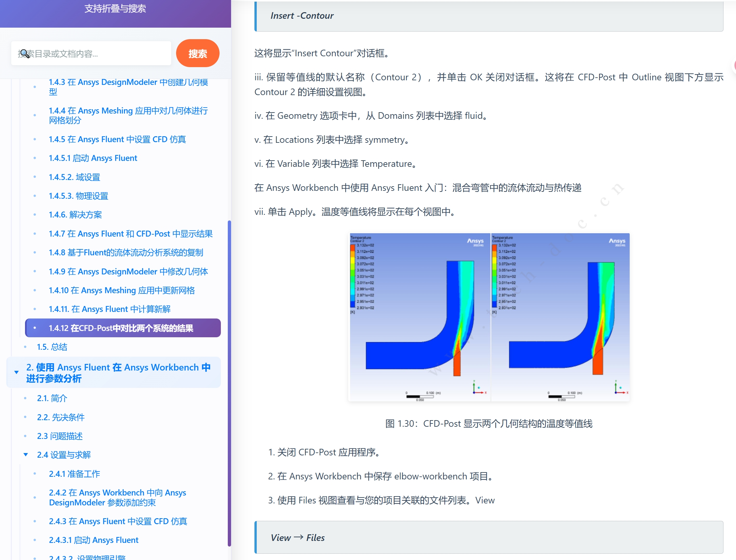Select 2.4.3.1 启动 Ansys Fluent entry
The image size is (736, 560).
(x=94, y=540)
